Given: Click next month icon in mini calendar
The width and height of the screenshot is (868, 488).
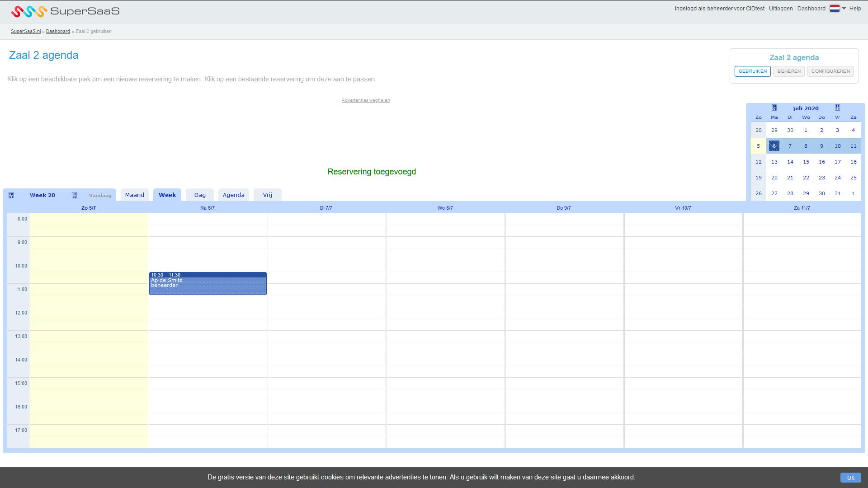Looking at the screenshot, I should click(x=837, y=108).
